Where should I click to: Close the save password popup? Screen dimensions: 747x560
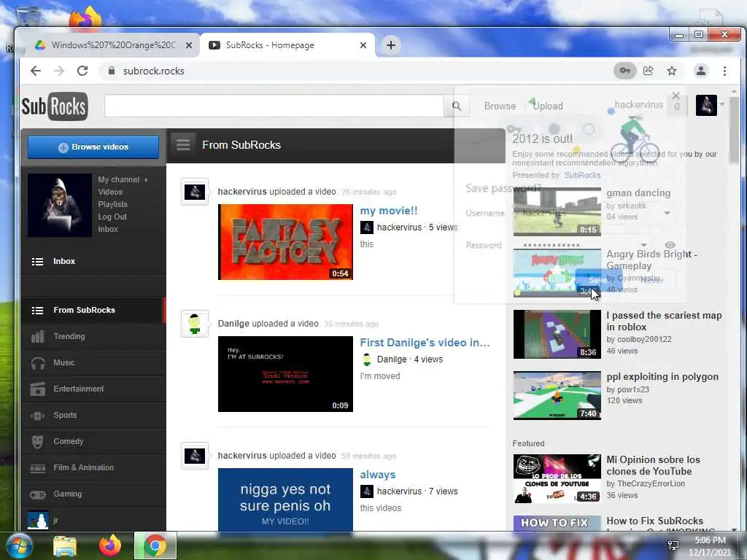pyautogui.click(x=676, y=96)
